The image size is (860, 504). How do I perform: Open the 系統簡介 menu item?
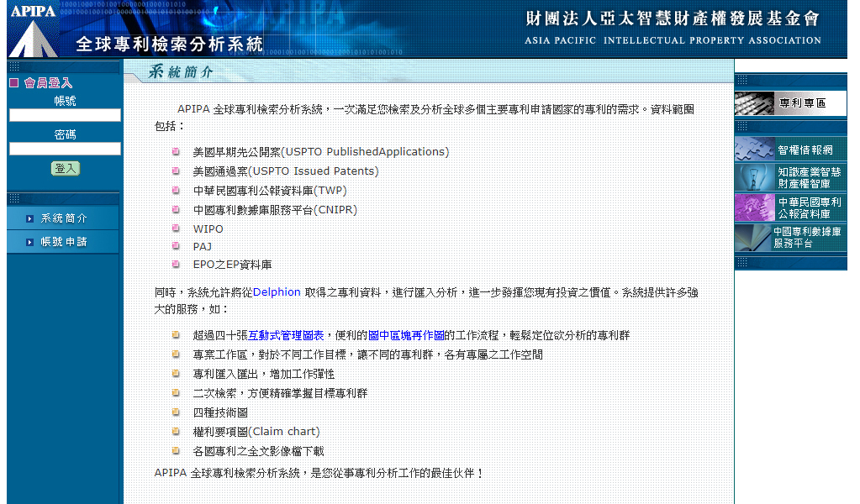coord(64,218)
